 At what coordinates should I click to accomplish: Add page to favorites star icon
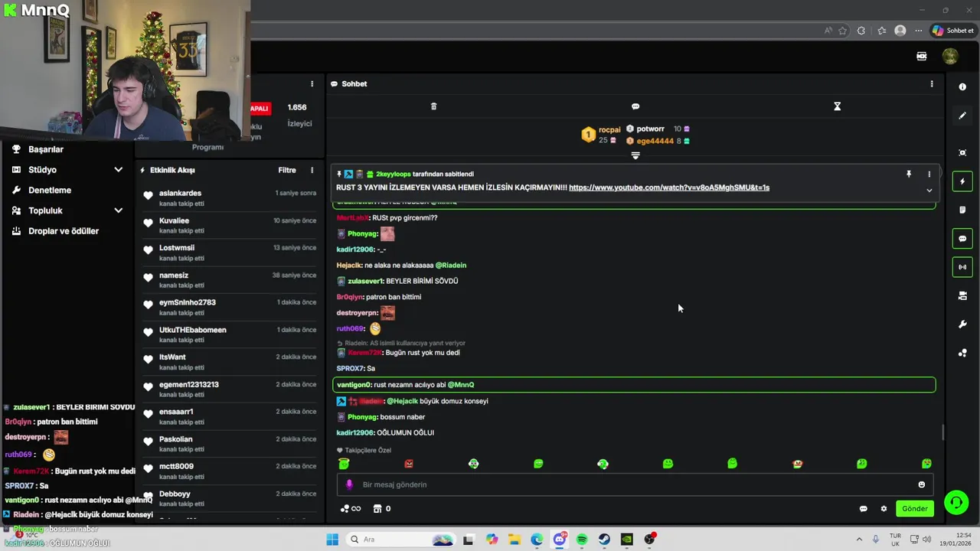[x=843, y=31]
